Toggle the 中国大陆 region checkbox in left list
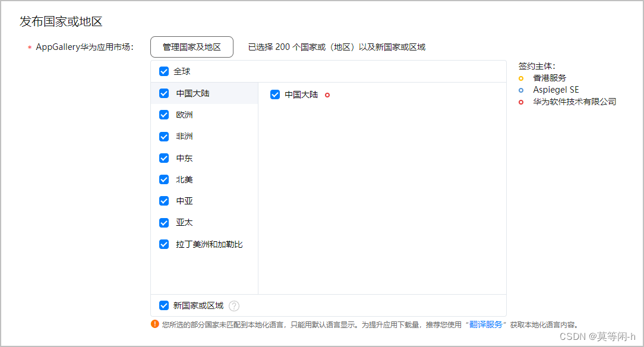Viewport: 644px width, 347px height. tap(164, 93)
